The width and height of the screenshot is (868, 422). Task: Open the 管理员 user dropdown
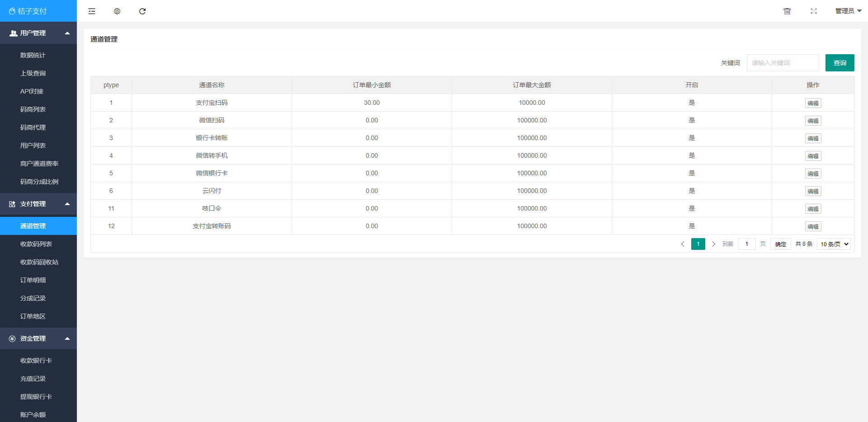point(848,11)
